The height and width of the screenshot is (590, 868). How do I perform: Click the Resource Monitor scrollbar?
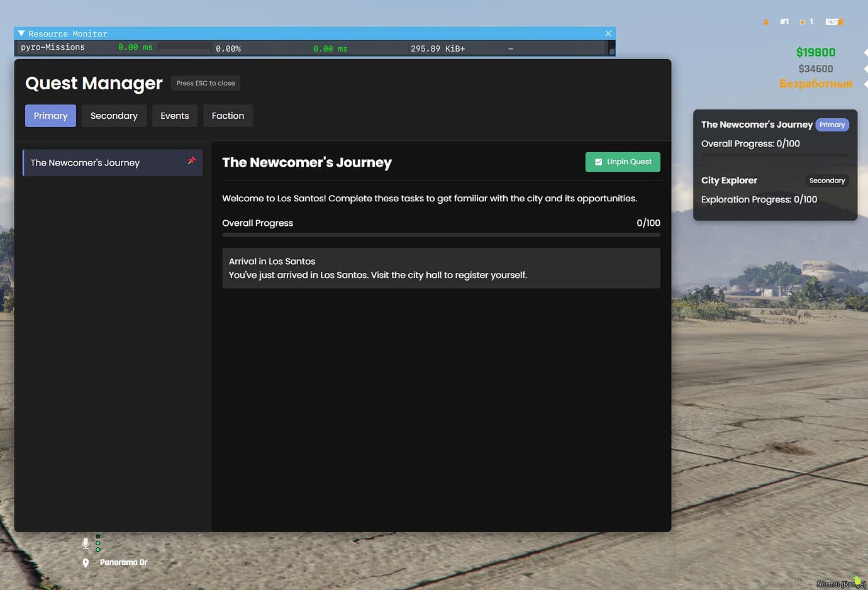611,48
